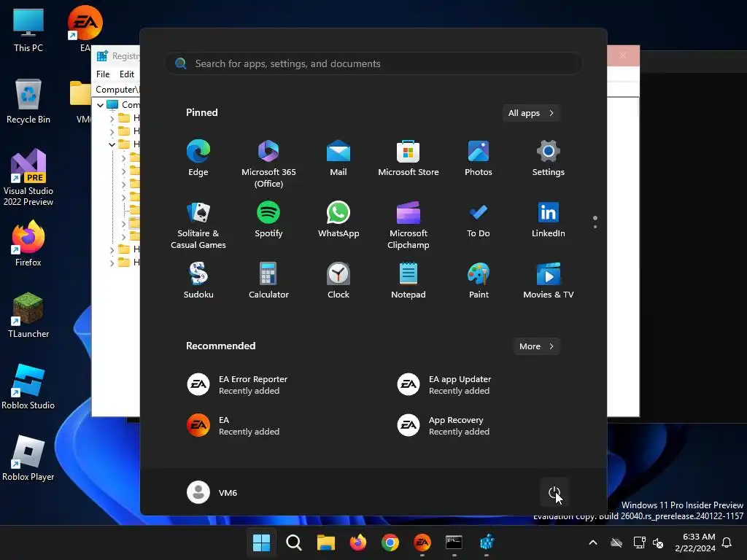This screenshot has height=560, width=747.
Task: Switch to the terminal window on taskbar
Action: 454,542
